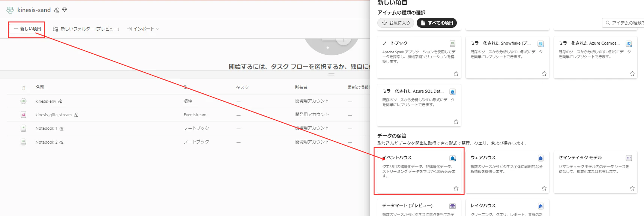Image resolution: width=644 pixels, height=216 pixels.
Task: Click the Azure SQL mirroring card icon
Action: 452,91
